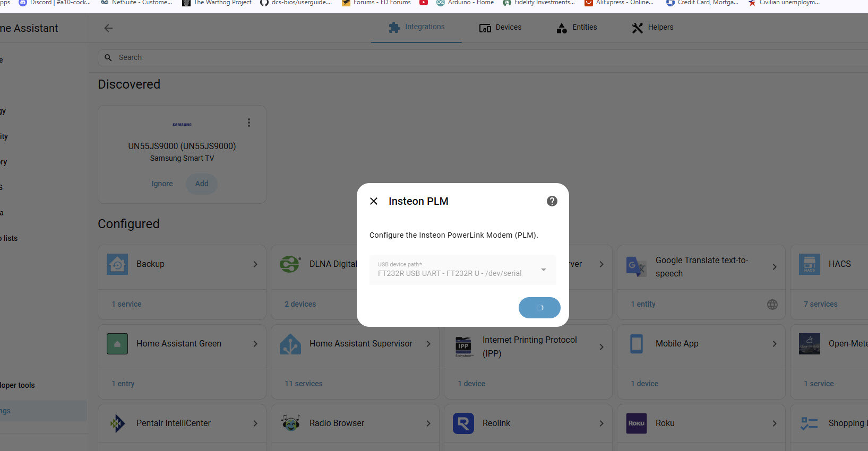
Task: Switch to the Integrations tab
Action: [417, 27]
